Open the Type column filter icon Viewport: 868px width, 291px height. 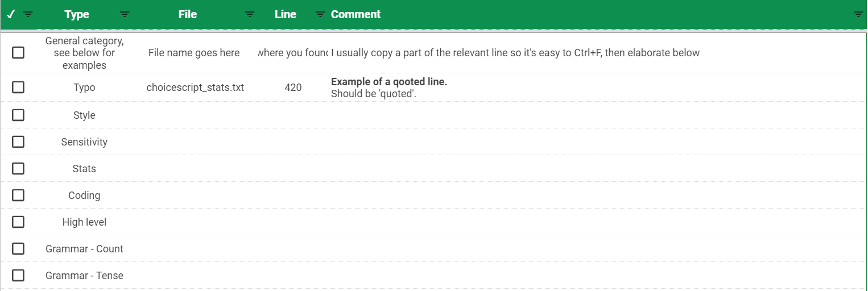[125, 14]
